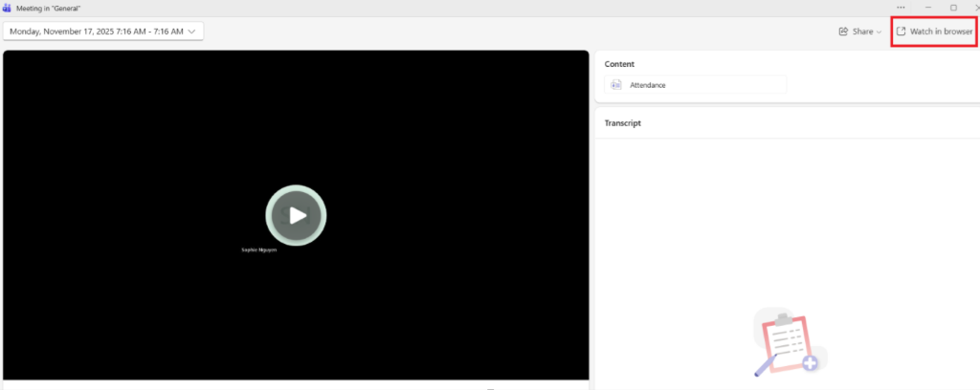Click the Share button

click(x=860, y=32)
